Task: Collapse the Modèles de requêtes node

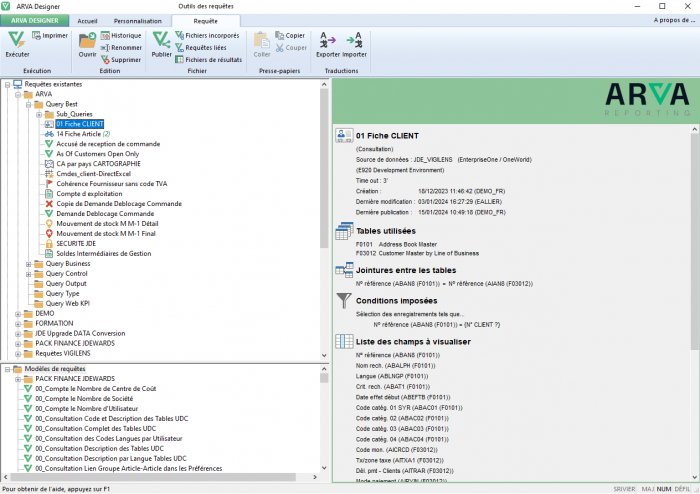Action: coord(8,369)
